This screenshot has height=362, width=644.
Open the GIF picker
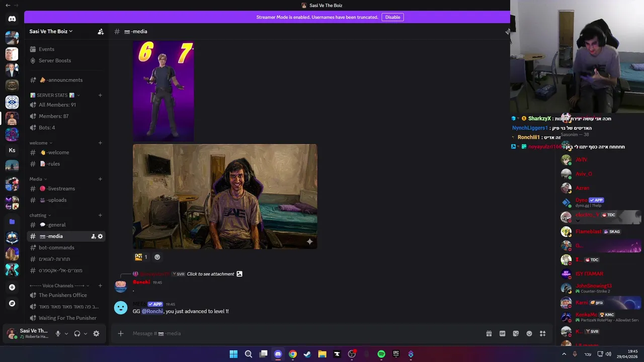click(x=502, y=333)
